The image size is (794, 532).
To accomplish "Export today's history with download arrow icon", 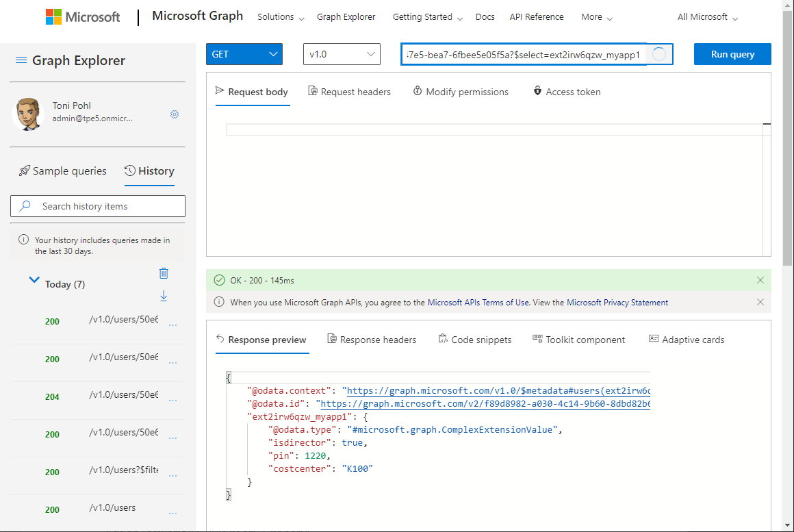I will (x=164, y=296).
